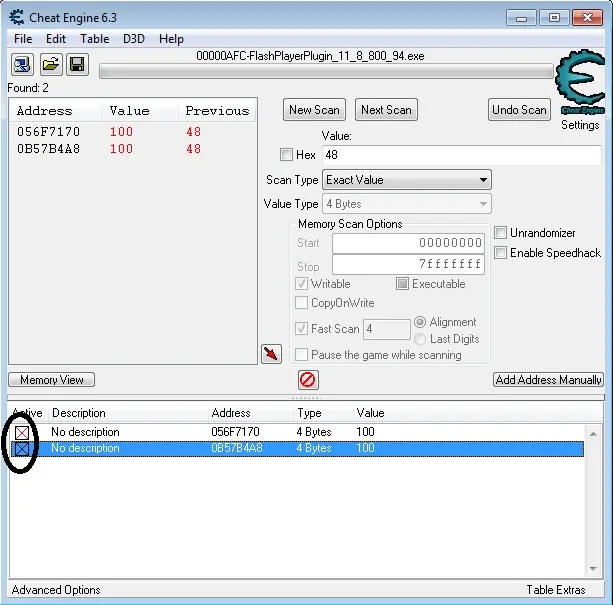Click the Next Scan button
Viewport: 613px width, 605px height.
coord(386,110)
